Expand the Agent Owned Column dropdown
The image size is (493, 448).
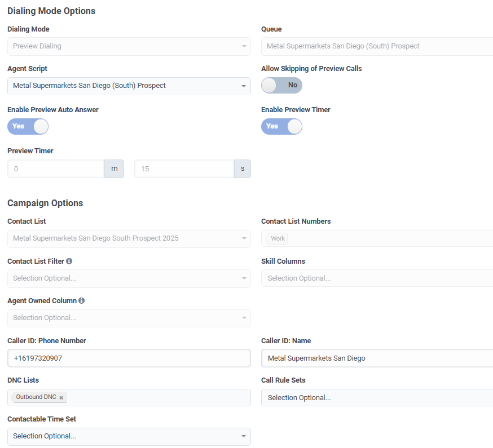tap(129, 318)
